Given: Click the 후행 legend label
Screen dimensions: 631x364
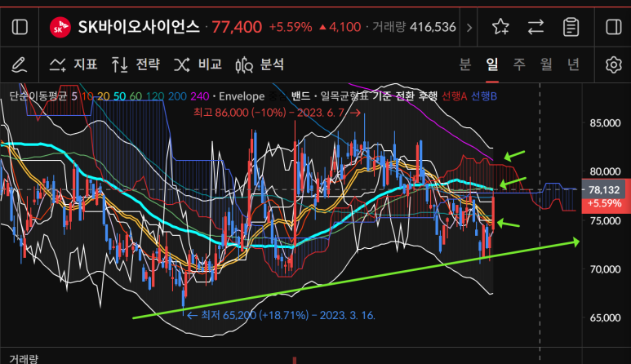Looking at the screenshot, I should [428, 96].
